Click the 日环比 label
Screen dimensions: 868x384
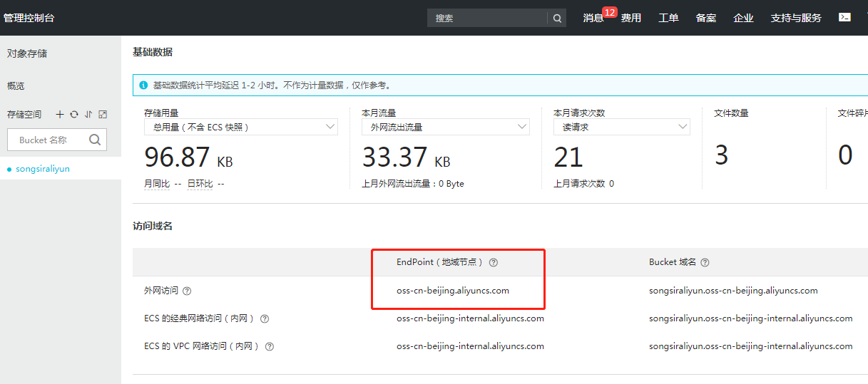(x=200, y=183)
